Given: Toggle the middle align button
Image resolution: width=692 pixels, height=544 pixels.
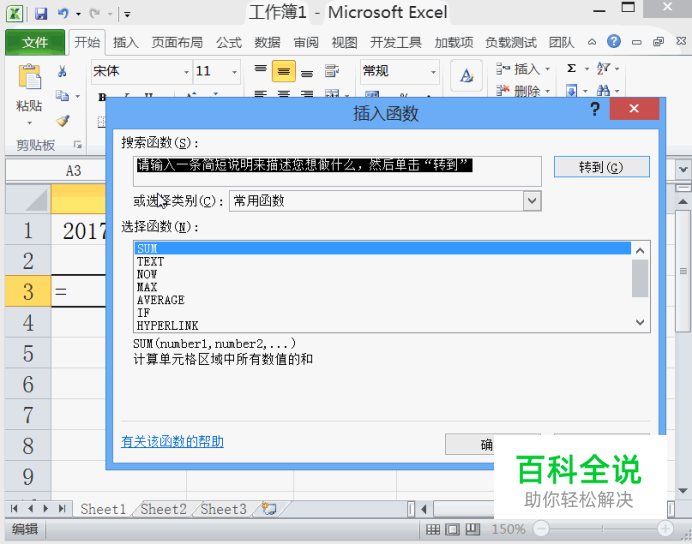Looking at the screenshot, I should pyautogui.click(x=283, y=71).
